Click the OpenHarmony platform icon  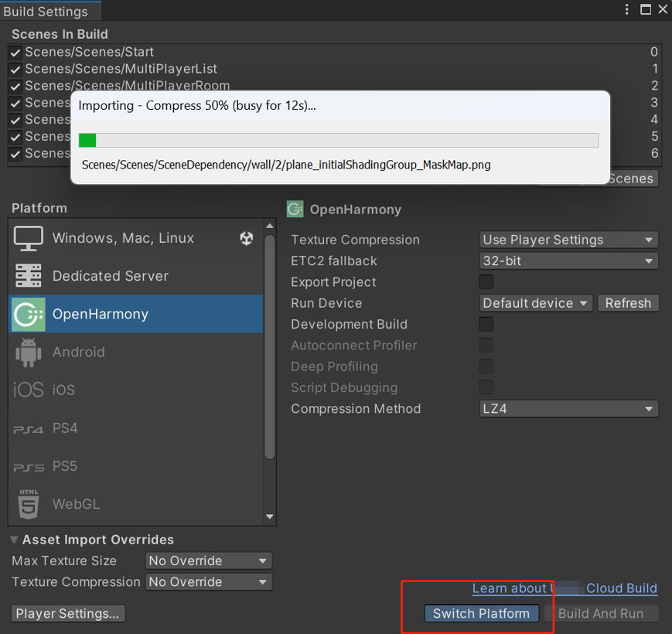click(x=29, y=314)
